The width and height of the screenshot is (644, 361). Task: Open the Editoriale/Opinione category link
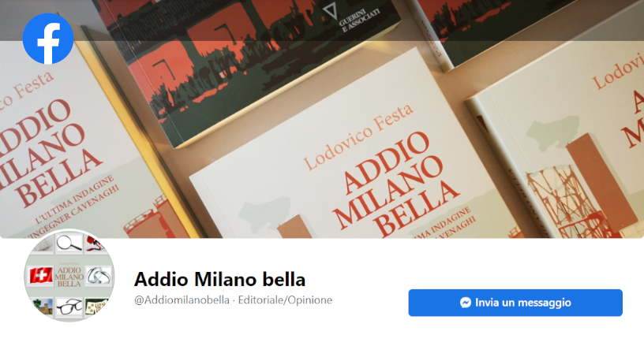(x=285, y=300)
